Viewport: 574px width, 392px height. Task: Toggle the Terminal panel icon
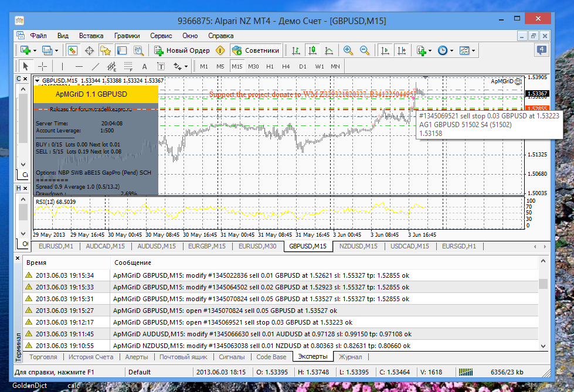[x=121, y=50]
